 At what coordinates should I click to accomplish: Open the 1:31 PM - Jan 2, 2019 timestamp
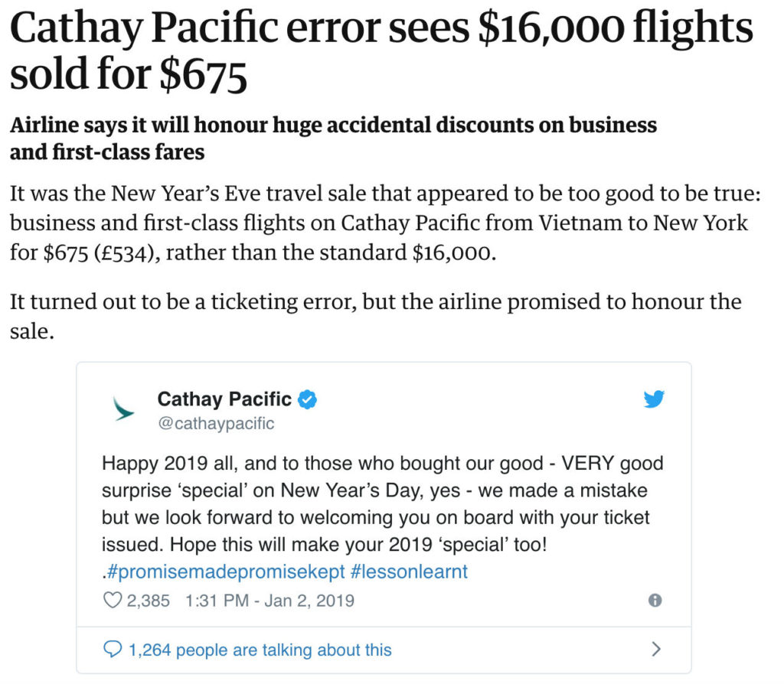(x=269, y=600)
